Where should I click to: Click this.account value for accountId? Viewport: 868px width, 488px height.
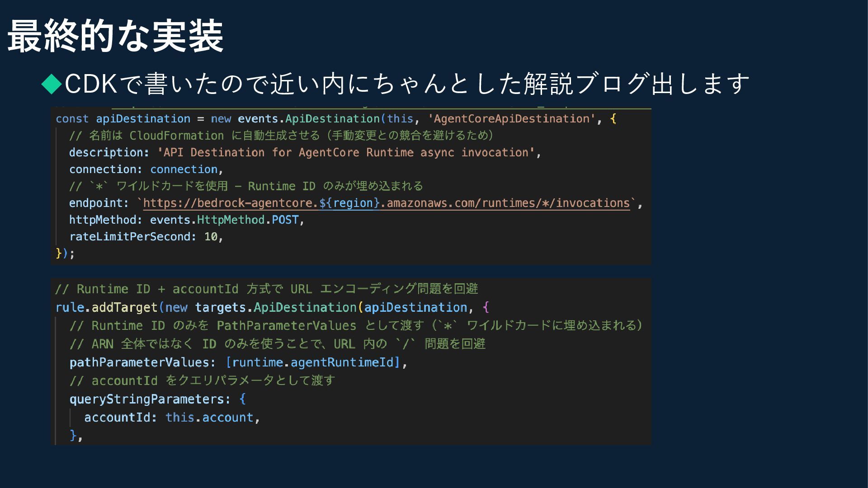tap(209, 418)
